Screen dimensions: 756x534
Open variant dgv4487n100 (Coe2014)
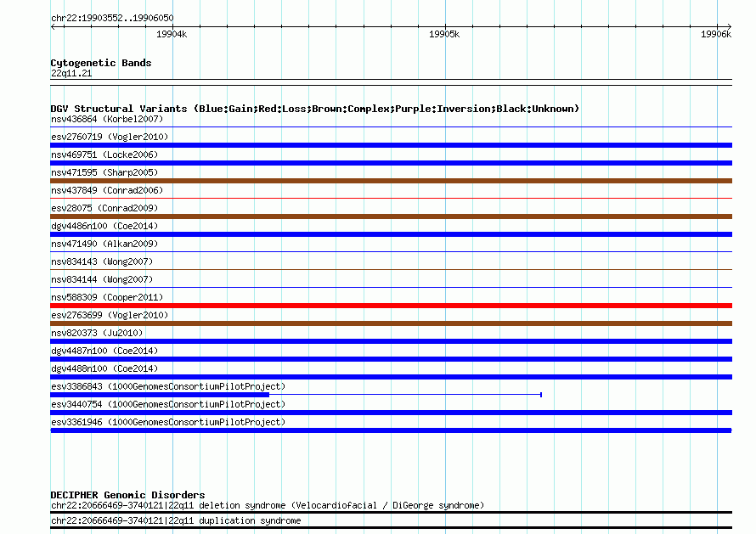pos(104,351)
